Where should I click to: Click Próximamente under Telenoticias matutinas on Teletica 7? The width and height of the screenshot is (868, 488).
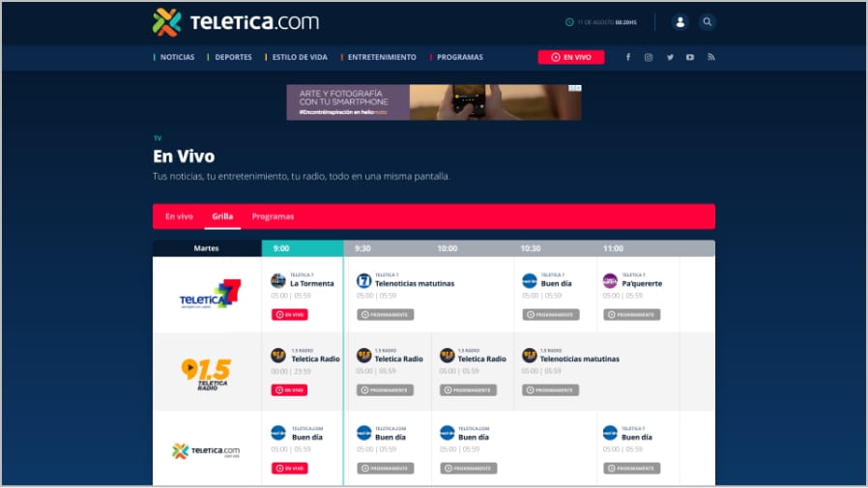[x=386, y=314]
